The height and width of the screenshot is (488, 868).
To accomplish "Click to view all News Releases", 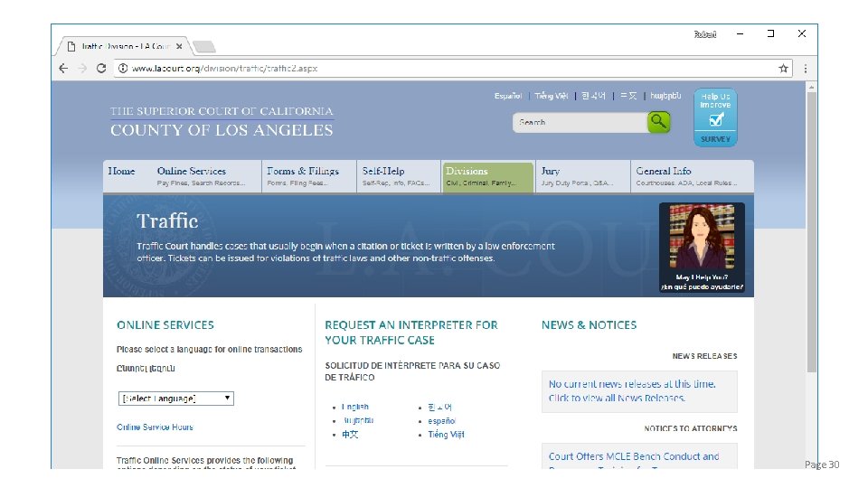I will pos(618,398).
